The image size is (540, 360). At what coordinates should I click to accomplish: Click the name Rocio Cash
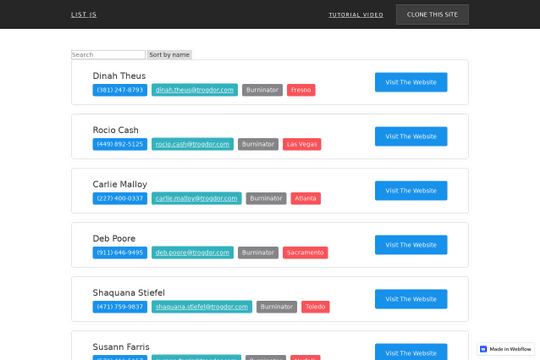click(116, 130)
